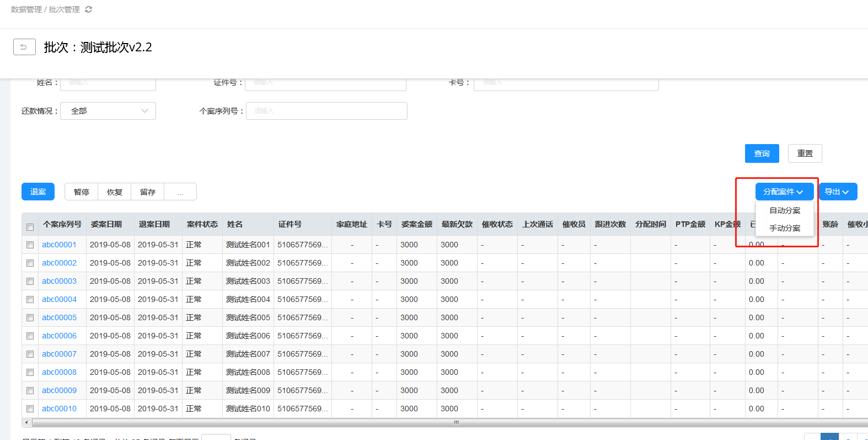Choose 自动分案 from the menu
This screenshot has width=868, height=440.
pyautogui.click(x=784, y=210)
